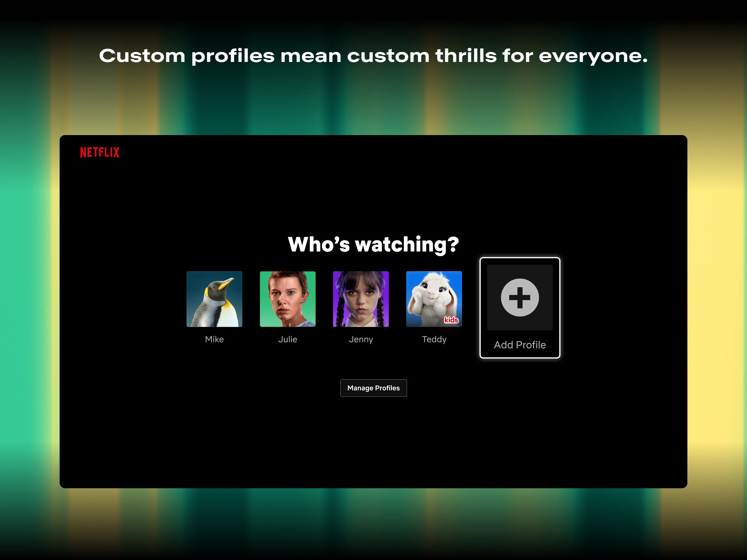Open Teddy's kids profile avatar
The image size is (747, 560).
pyautogui.click(x=434, y=299)
